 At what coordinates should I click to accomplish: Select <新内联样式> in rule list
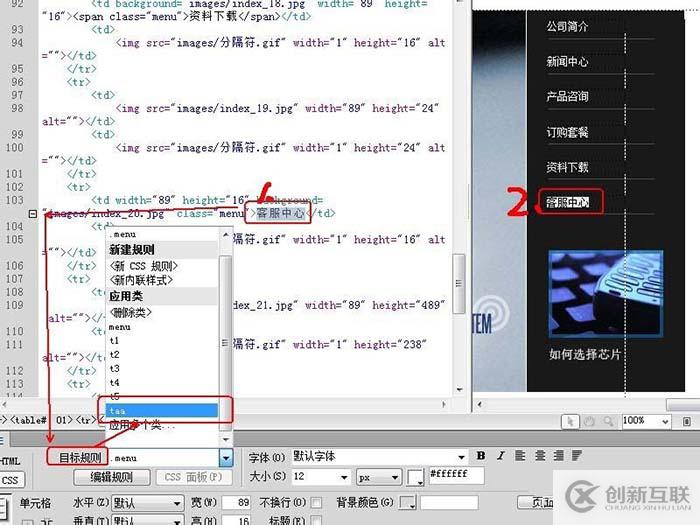click(x=141, y=280)
